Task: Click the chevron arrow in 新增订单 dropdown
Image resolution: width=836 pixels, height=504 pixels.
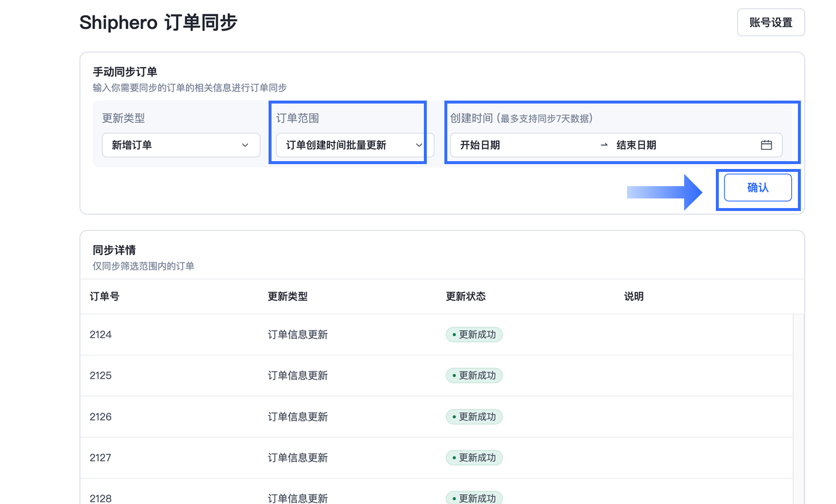Action: pyautogui.click(x=245, y=145)
